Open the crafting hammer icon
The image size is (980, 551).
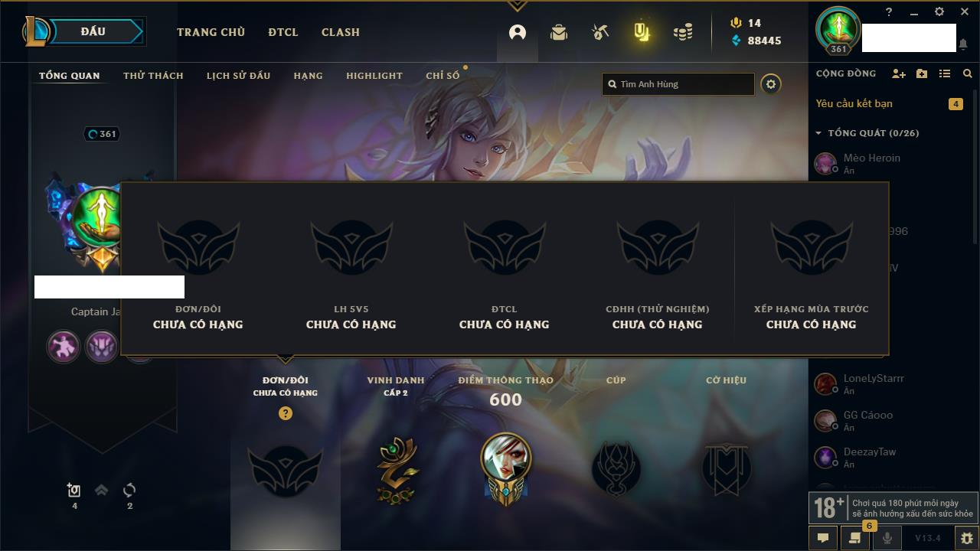tap(600, 32)
